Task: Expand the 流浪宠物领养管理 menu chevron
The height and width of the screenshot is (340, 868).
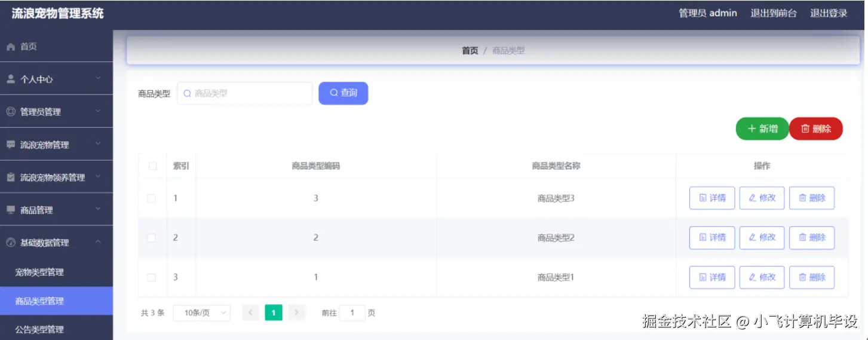Action: [99, 177]
